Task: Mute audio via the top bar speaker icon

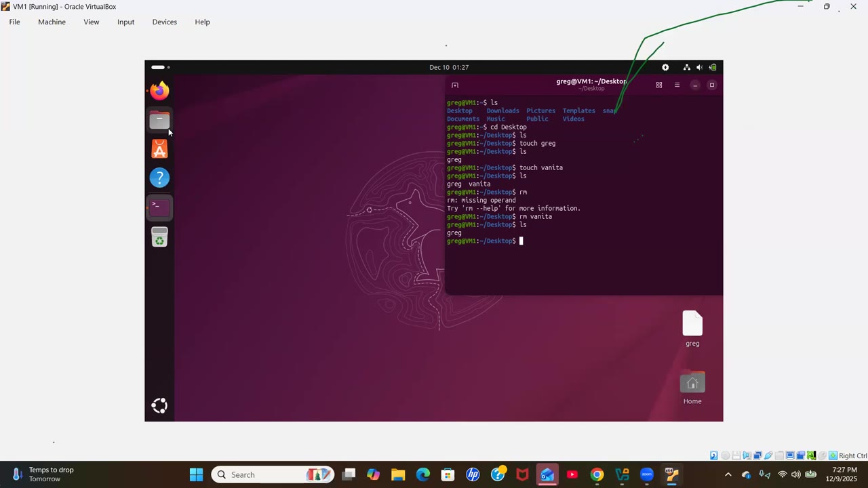Action: pyautogui.click(x=699, y=67)
